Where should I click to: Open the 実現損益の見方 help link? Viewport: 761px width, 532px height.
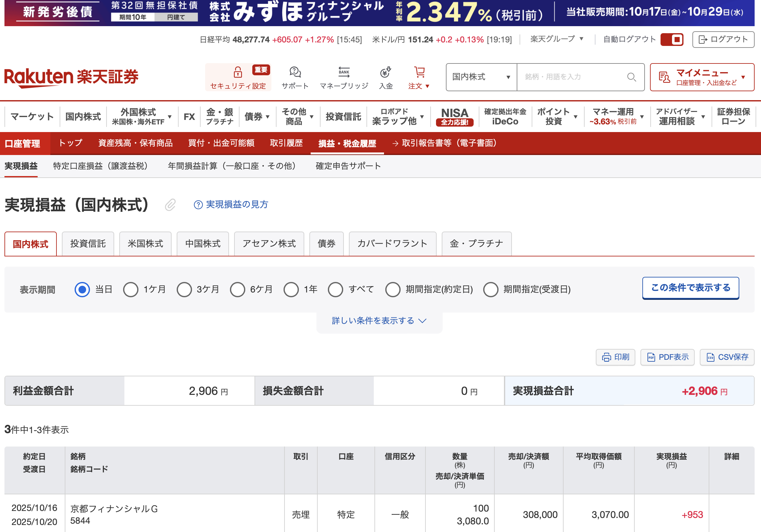(231, 204)
